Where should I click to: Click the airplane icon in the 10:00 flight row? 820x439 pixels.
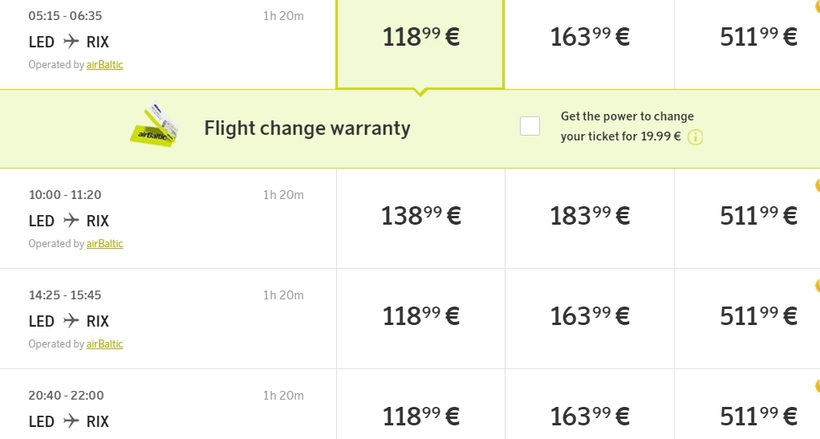click(71, 220)
